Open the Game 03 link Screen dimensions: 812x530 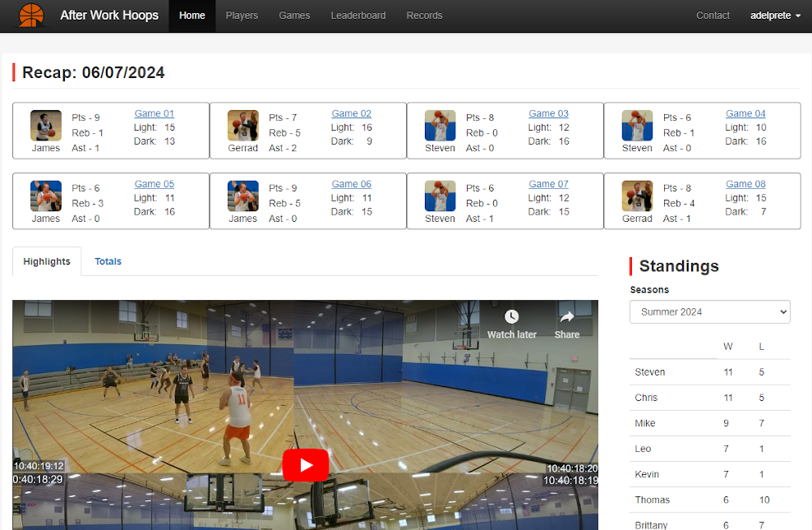tap(548, 113)
